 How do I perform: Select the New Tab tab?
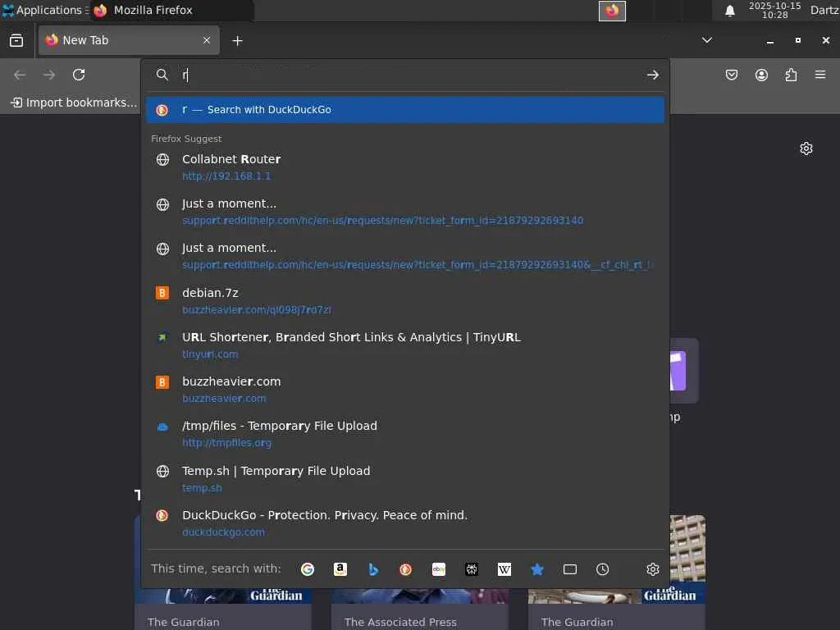point(129,40)
